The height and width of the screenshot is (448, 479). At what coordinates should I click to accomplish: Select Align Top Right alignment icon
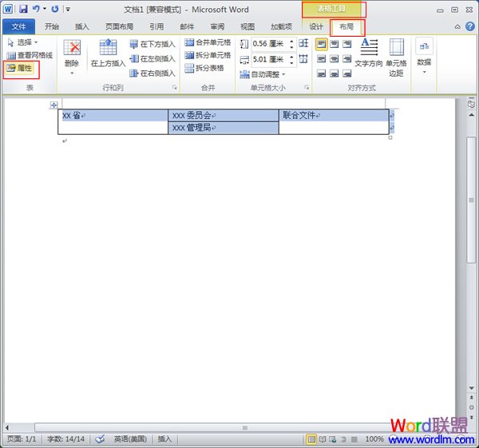coord(347,44)
